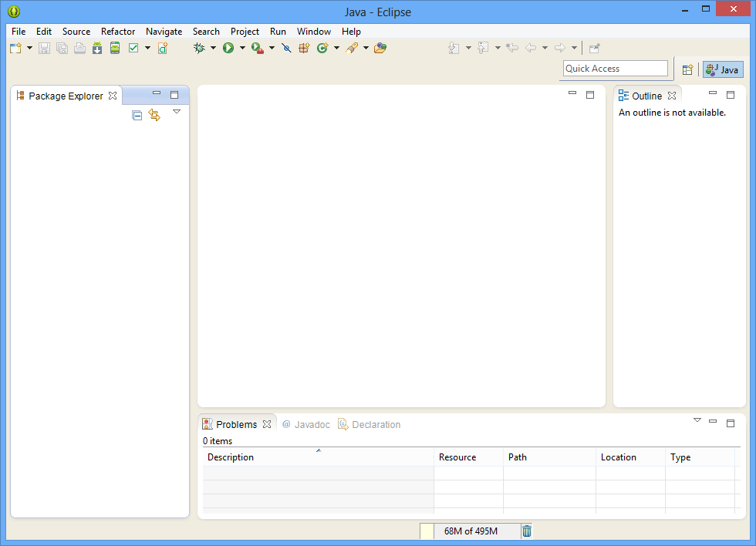Click the Print toolbar icon
This screenshot has height=546, width=756.
pos(79,48)
